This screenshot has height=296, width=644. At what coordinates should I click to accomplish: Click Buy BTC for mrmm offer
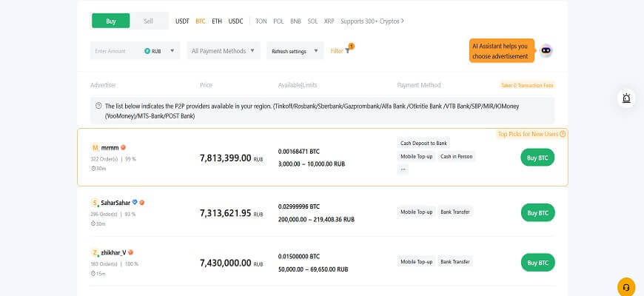click(x=537, y=158)
